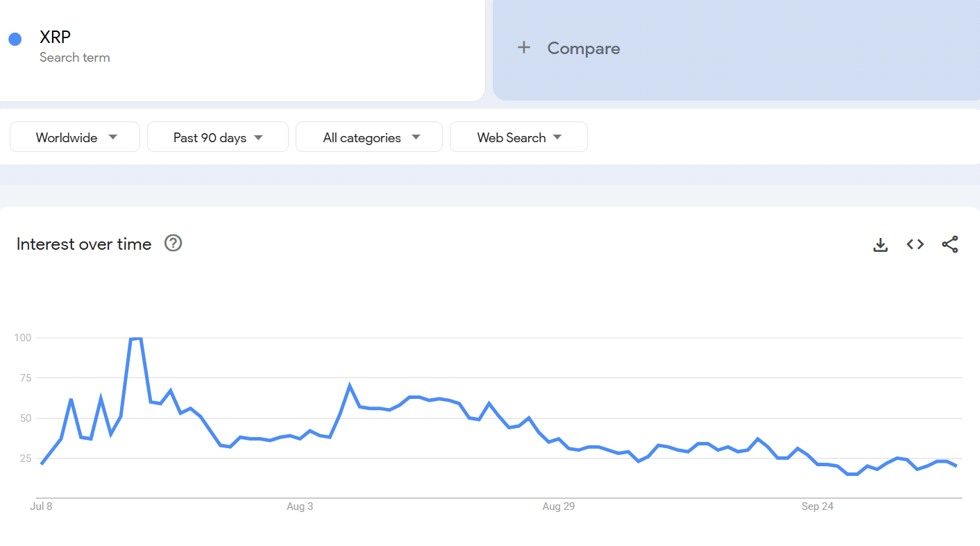Click the Jul 8 date marker
The width and height of the screenshot is (980, 546).
coord(41,506)
